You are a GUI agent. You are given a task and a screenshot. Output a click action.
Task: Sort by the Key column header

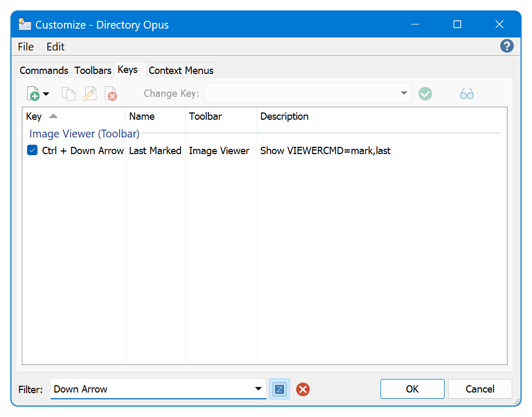pos(74,117)
